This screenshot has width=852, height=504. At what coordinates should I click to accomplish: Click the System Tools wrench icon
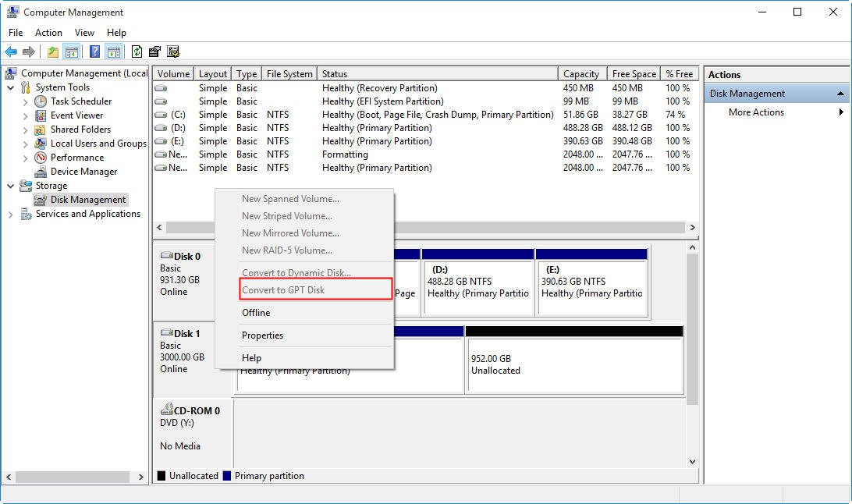click(x=26, y=87)
